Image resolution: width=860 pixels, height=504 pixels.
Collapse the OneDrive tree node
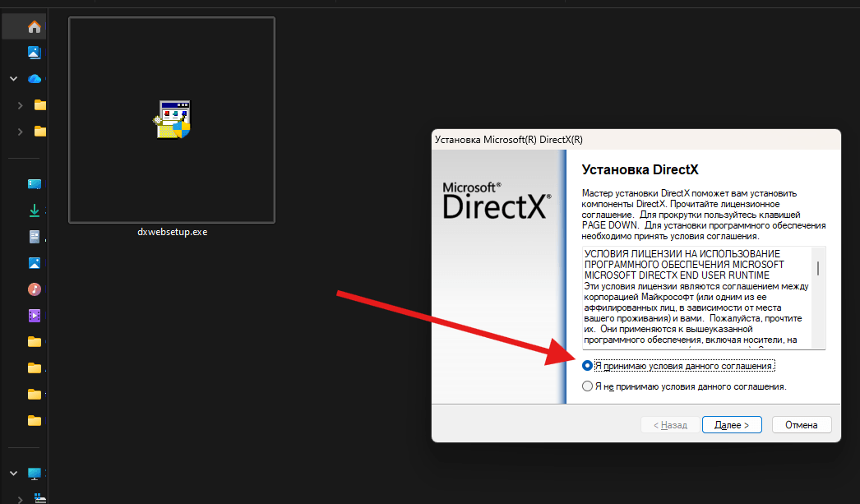13,79
